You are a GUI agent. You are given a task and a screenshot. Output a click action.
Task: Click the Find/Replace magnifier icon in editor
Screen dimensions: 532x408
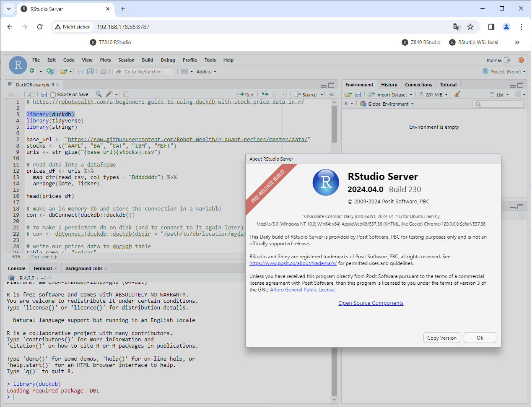pos(99,94)
